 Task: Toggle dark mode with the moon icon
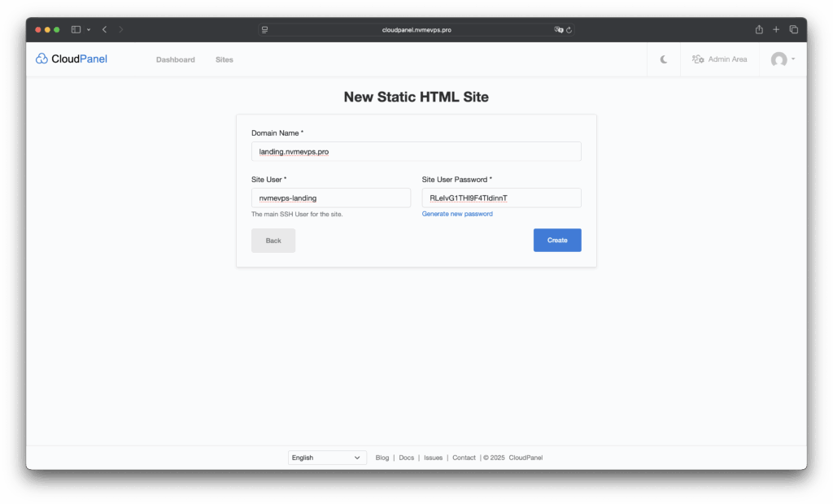coord(664,59)
